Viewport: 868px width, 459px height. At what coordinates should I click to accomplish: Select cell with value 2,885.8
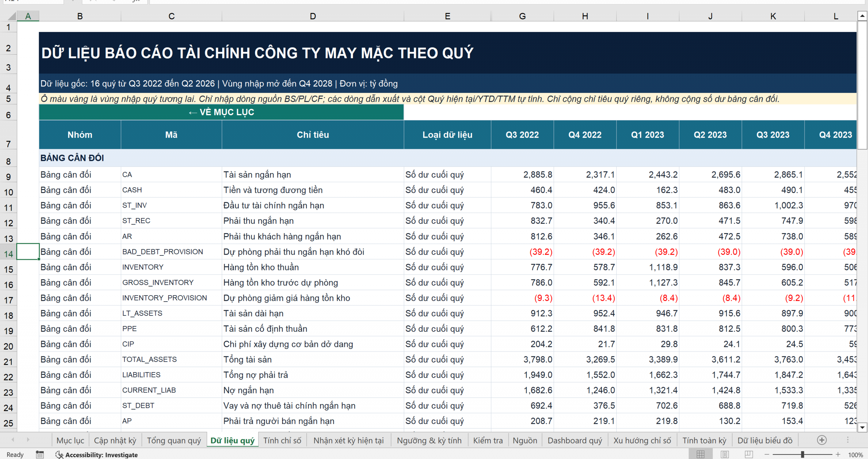pos(522,174)
